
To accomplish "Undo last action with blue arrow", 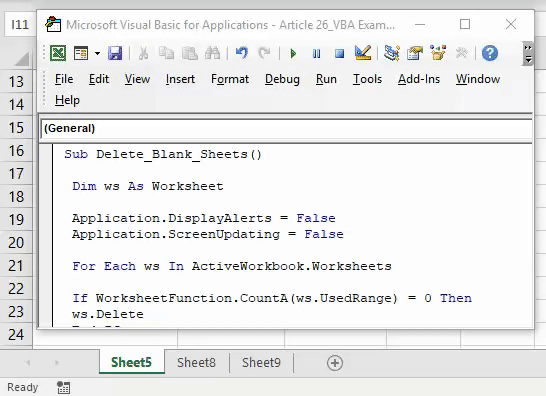I will (x=242, y=53).
